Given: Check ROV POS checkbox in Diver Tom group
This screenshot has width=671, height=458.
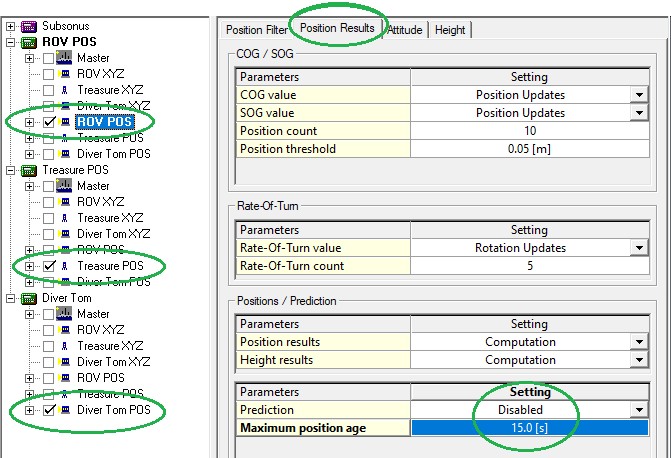Looking at the screenshot, I should tap(49, 378).
